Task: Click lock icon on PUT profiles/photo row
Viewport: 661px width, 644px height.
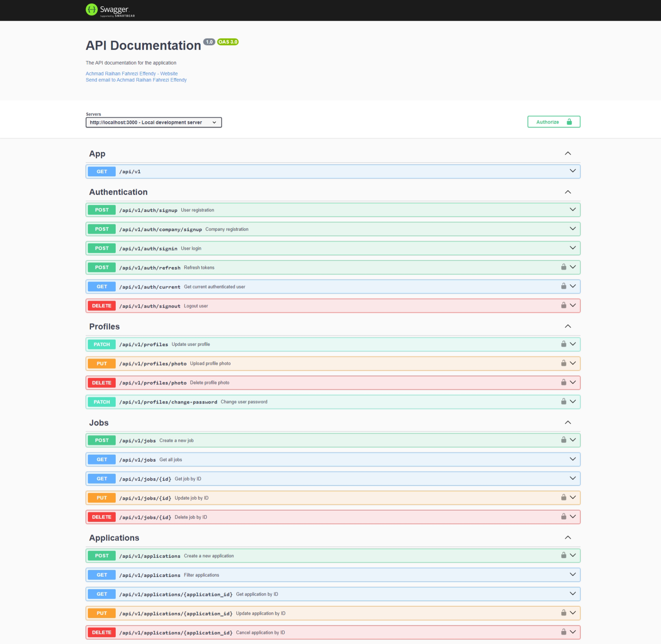Action: click(x=563, y=363)
